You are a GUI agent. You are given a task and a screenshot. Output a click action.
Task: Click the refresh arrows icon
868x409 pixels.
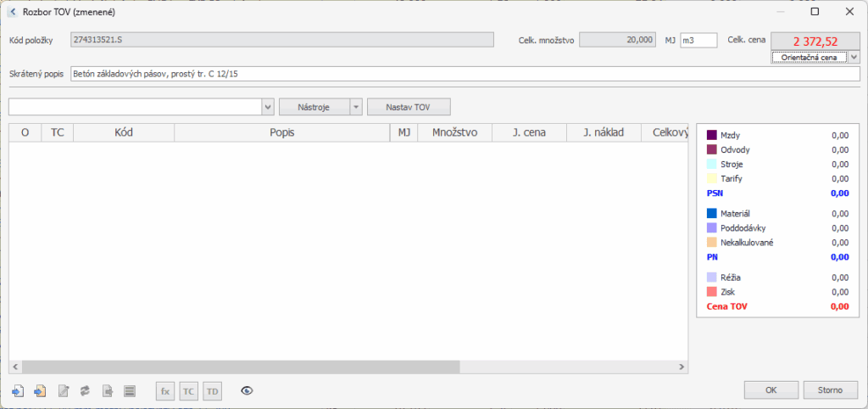85,390
